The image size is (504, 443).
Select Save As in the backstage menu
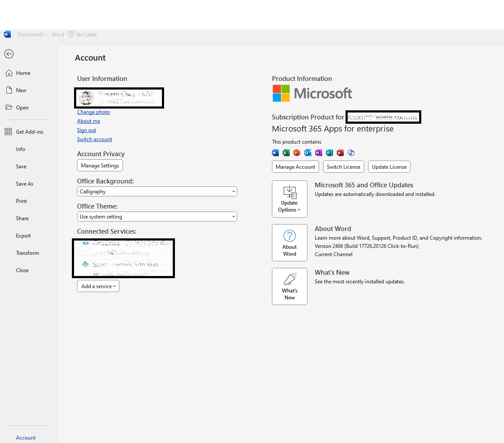click(25, 184)
